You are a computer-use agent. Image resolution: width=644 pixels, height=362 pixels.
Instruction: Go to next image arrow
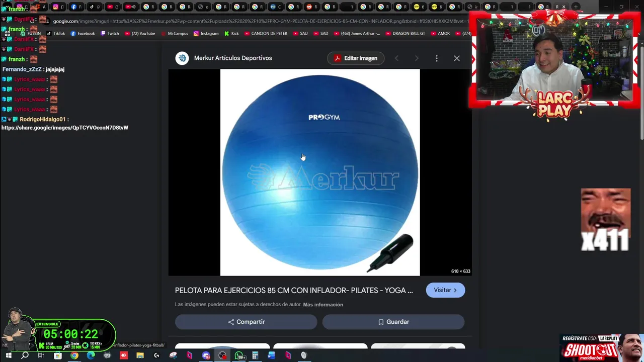click(417, 58)
